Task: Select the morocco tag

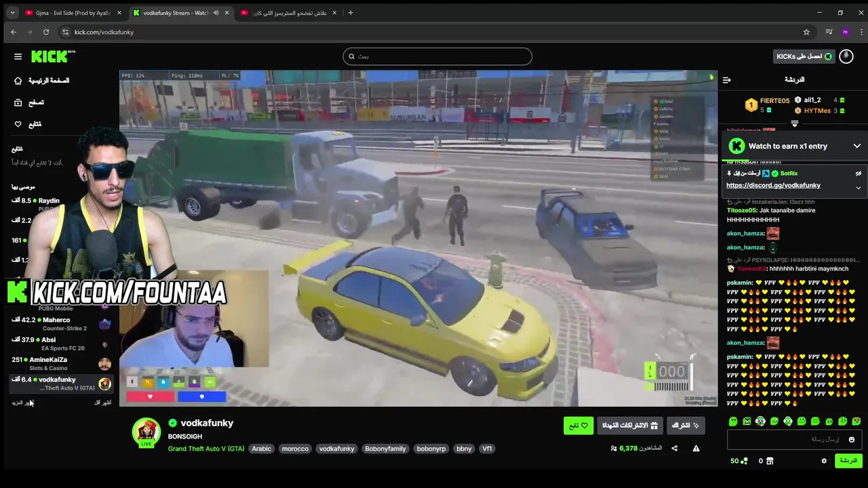Action: click(x=295, y=449)
